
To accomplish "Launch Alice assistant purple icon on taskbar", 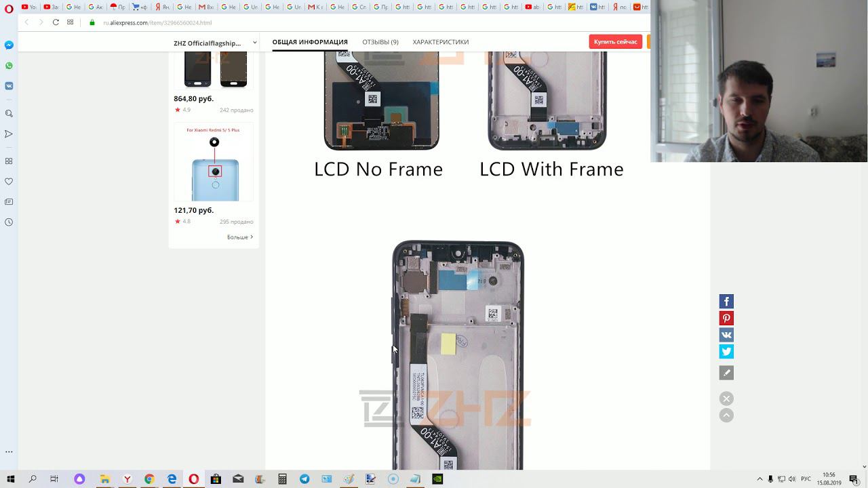I will [79, 479].
